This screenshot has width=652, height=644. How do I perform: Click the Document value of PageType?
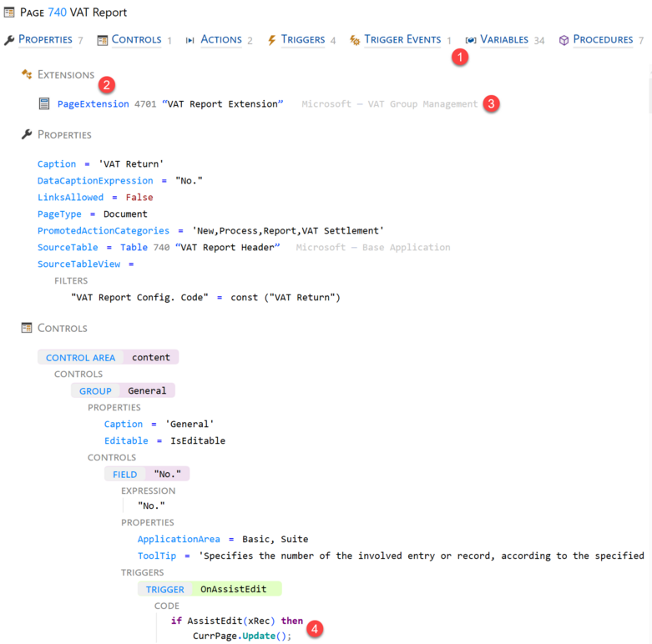(125, 214)
